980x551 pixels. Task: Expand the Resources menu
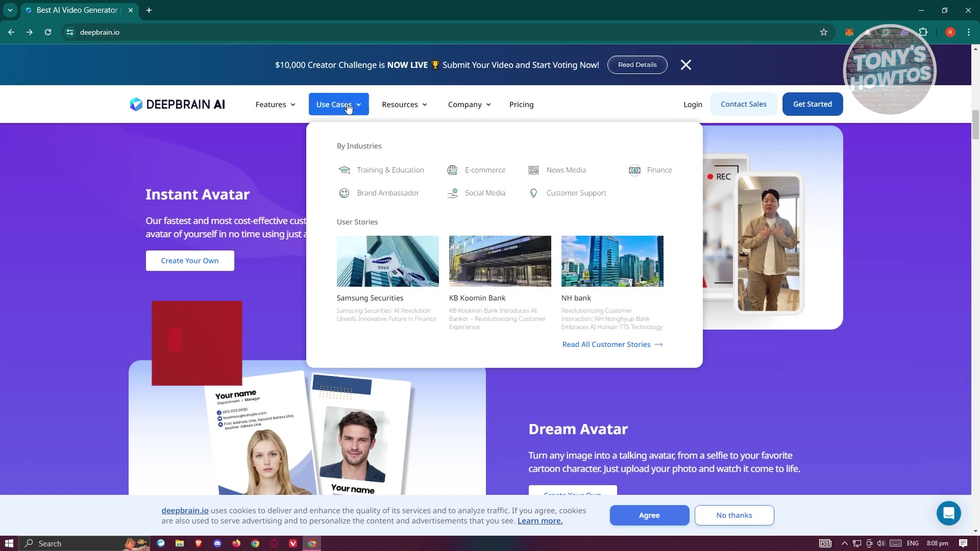pos(404,105)
